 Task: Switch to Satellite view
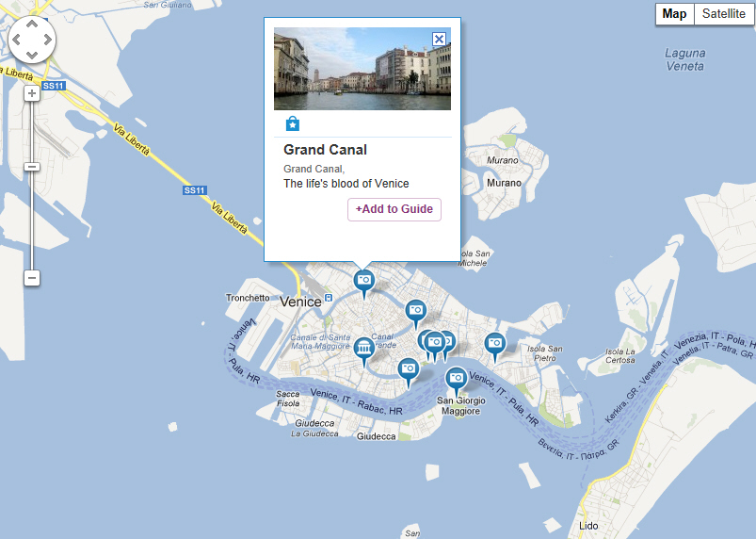[724, 13]
